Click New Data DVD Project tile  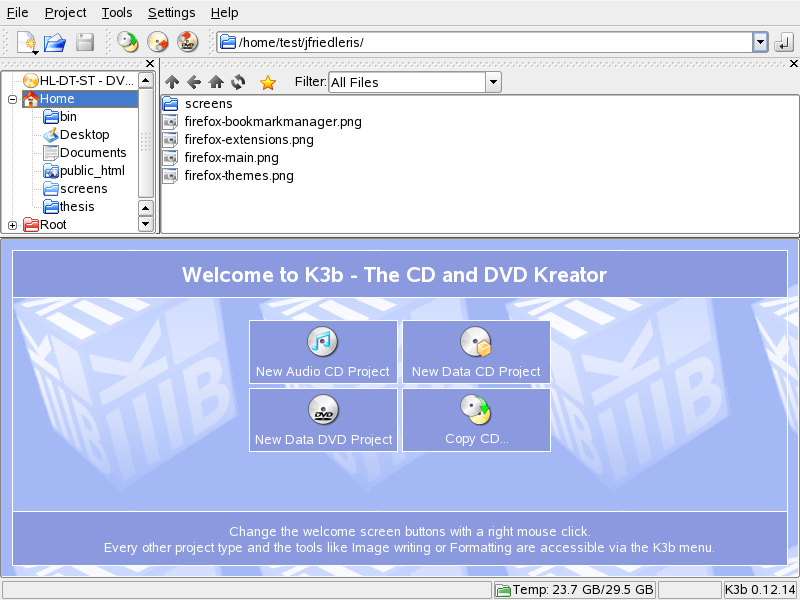click(323, 420)
